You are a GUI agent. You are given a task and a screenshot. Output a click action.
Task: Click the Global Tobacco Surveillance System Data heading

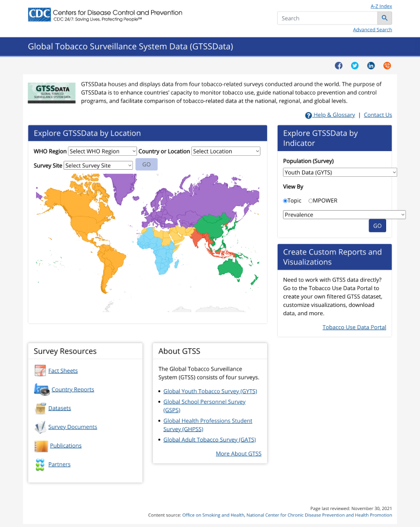click(130, 46)
